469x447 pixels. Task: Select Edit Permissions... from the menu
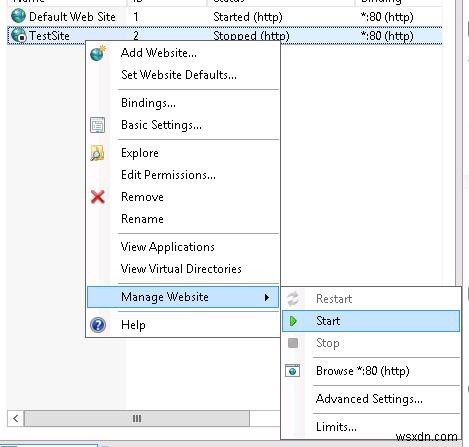[x=168, y=175]
